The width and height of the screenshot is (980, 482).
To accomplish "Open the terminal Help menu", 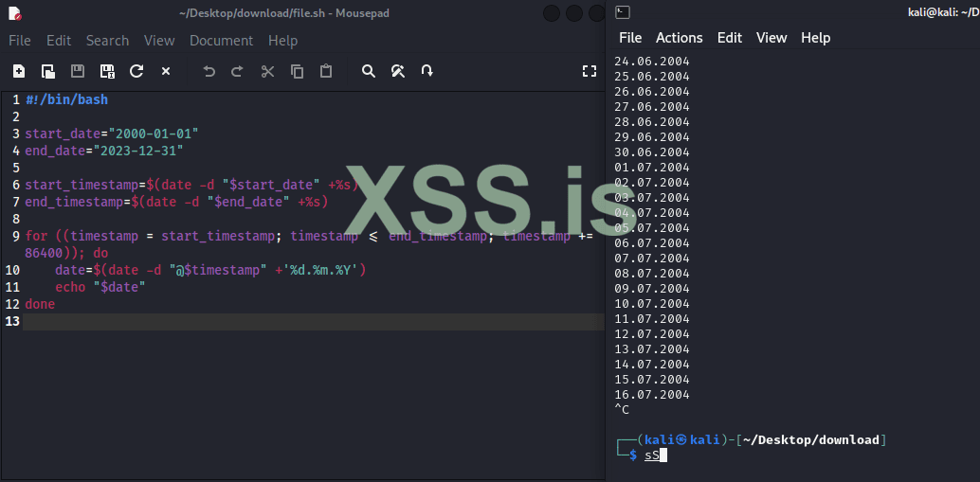I will pyautogui.click(x=816, y=38).
